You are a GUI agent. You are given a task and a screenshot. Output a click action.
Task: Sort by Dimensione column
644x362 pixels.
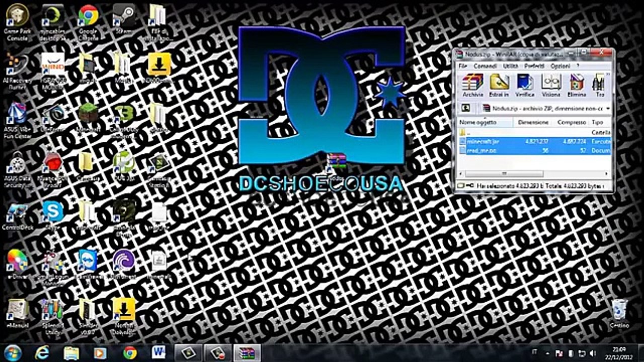tap(533, 122)
